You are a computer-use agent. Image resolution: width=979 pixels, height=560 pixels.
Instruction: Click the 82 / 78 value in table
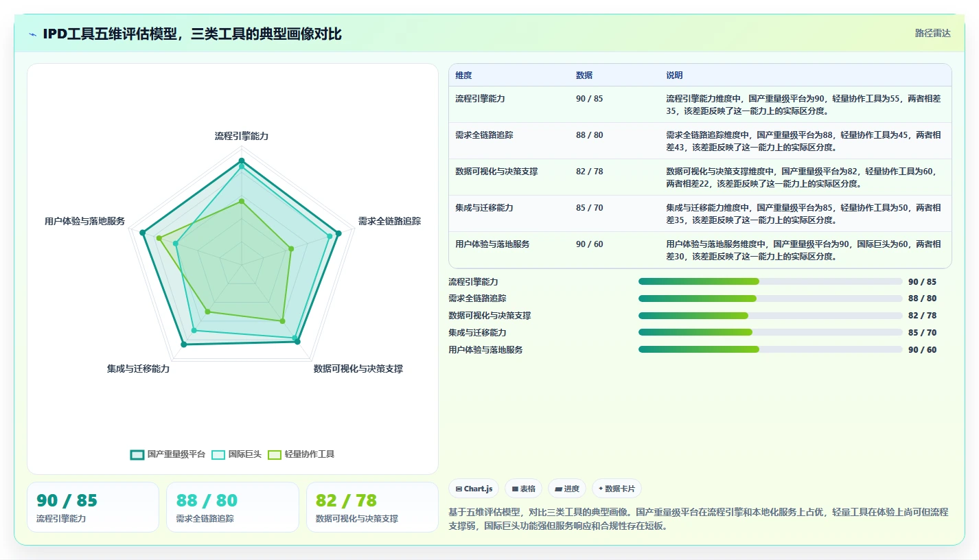tap(590, 172)
